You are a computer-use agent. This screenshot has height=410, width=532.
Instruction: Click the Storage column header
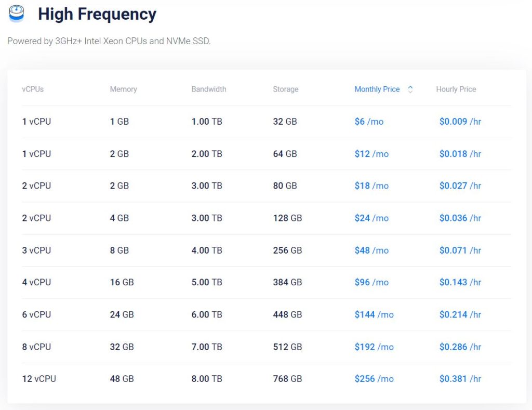(x=286, y=89)
